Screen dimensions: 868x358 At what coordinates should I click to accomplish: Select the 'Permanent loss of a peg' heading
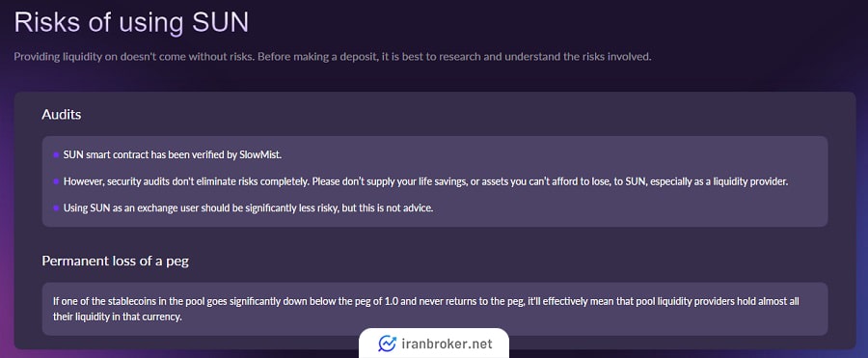(115, 261)
